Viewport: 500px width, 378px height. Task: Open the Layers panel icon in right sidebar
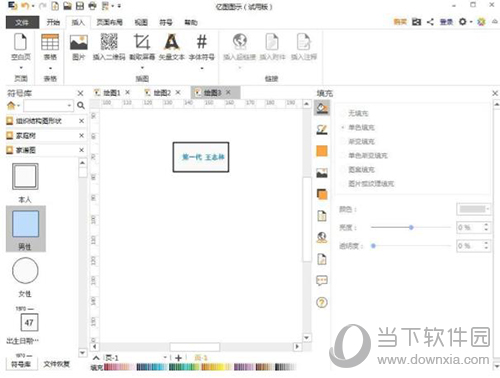[x=322, y=194]
